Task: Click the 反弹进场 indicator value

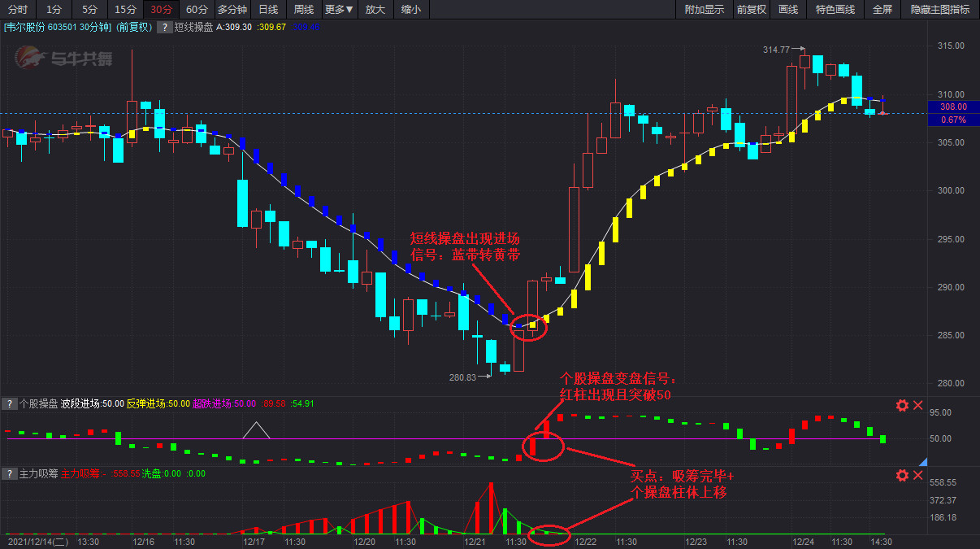Action: [158, 403]
